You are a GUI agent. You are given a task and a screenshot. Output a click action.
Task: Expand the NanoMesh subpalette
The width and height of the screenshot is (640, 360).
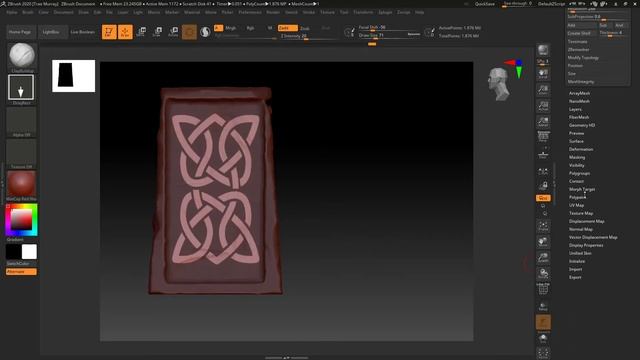pos(579,101)
